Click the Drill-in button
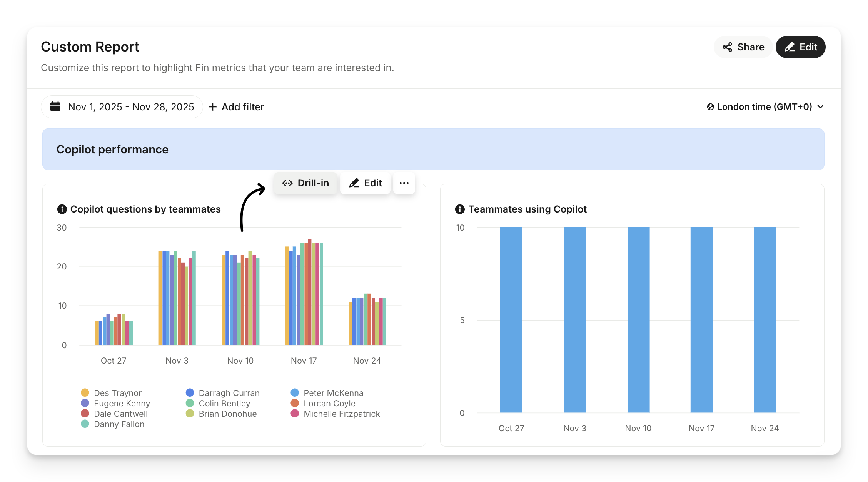This screenshot has height=482, width=868. point(305,183)
